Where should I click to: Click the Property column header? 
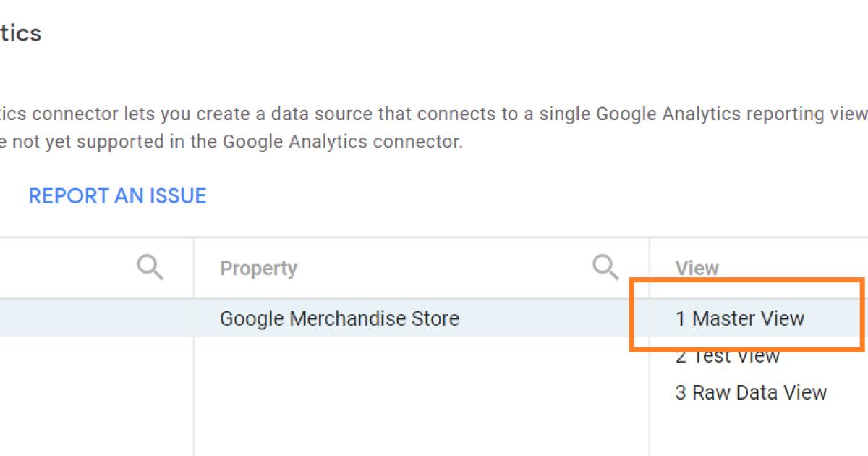tap(258, 267)
